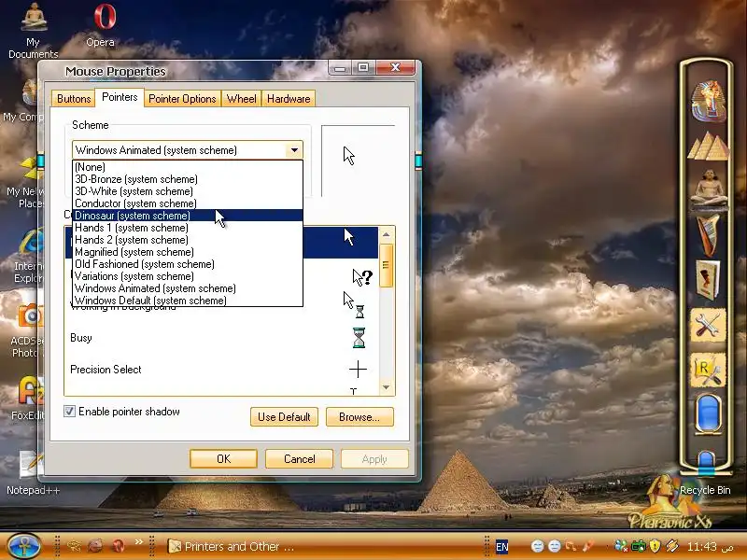Click the yellow shield tray icon
The height and width of the screenshot is (560, 747).
[655, 546]
